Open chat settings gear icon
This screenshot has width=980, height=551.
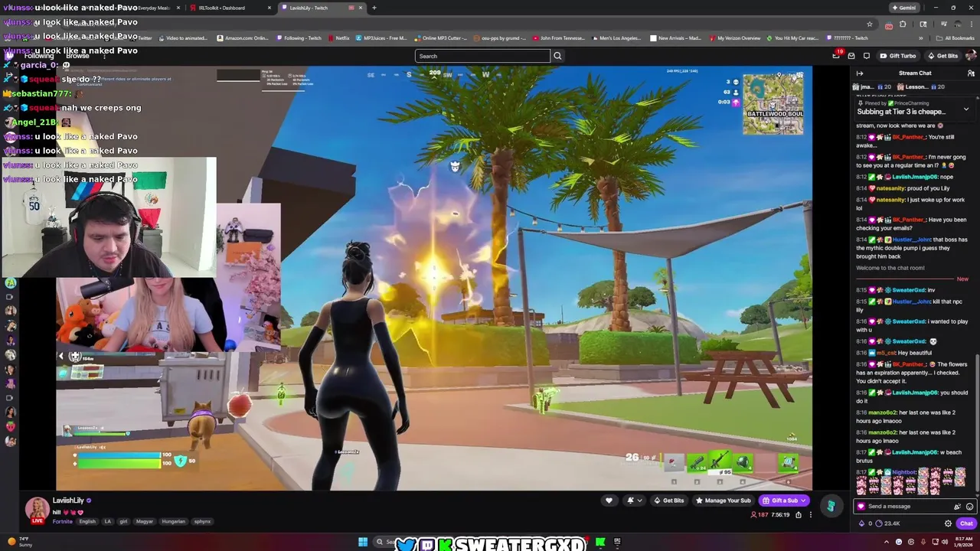point(948,523)
